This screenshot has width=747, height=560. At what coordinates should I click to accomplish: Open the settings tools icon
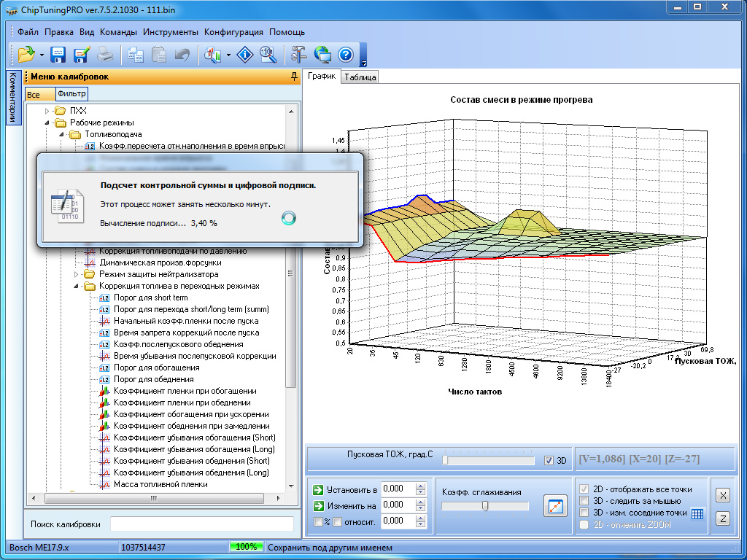click(x=299, y=54)
